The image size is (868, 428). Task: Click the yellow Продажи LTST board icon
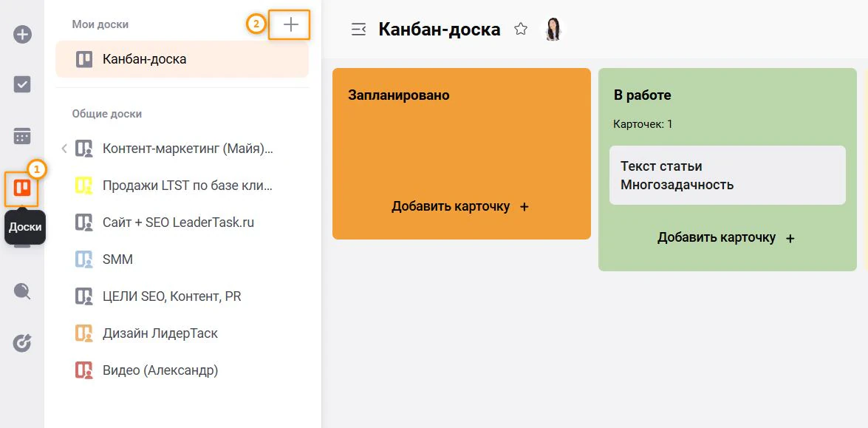click(x=83, y=186)
